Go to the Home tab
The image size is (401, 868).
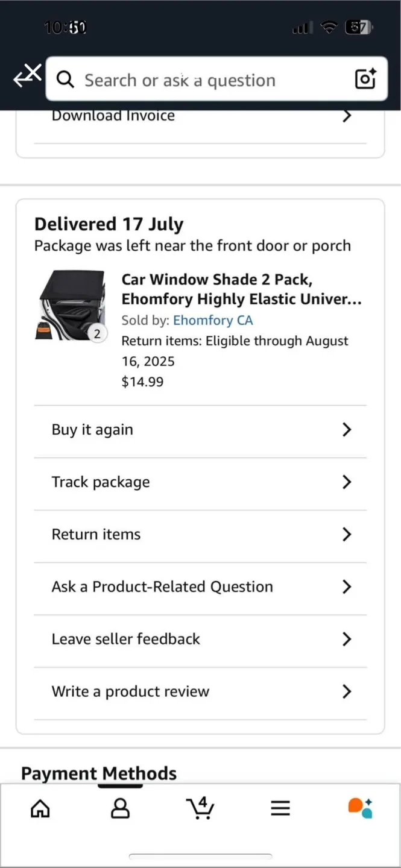point(40,808)
